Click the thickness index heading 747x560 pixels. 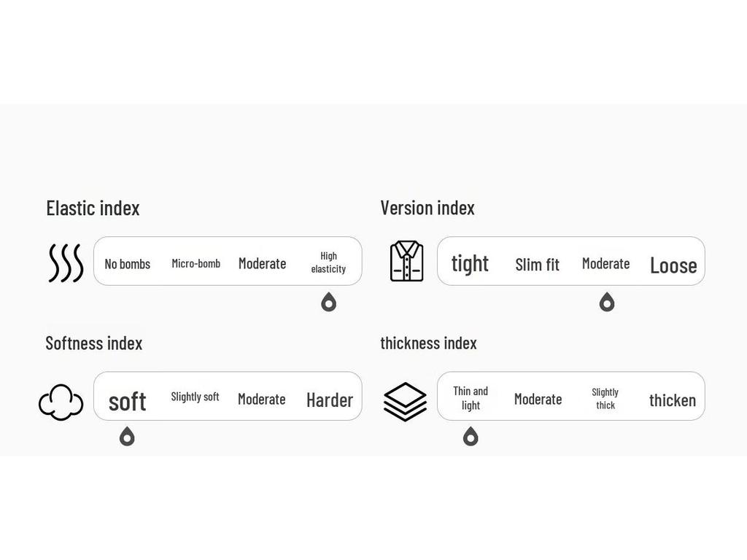[x=428, y=343]
